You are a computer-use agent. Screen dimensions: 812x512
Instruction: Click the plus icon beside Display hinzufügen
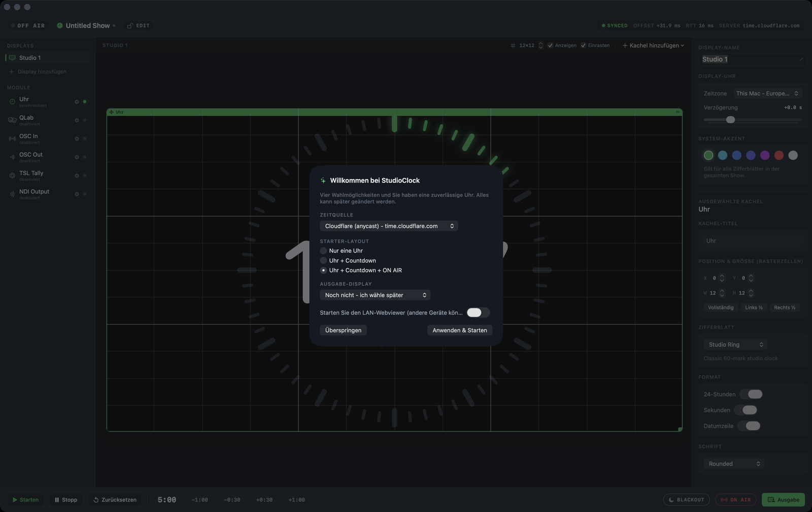coord(11,72)
